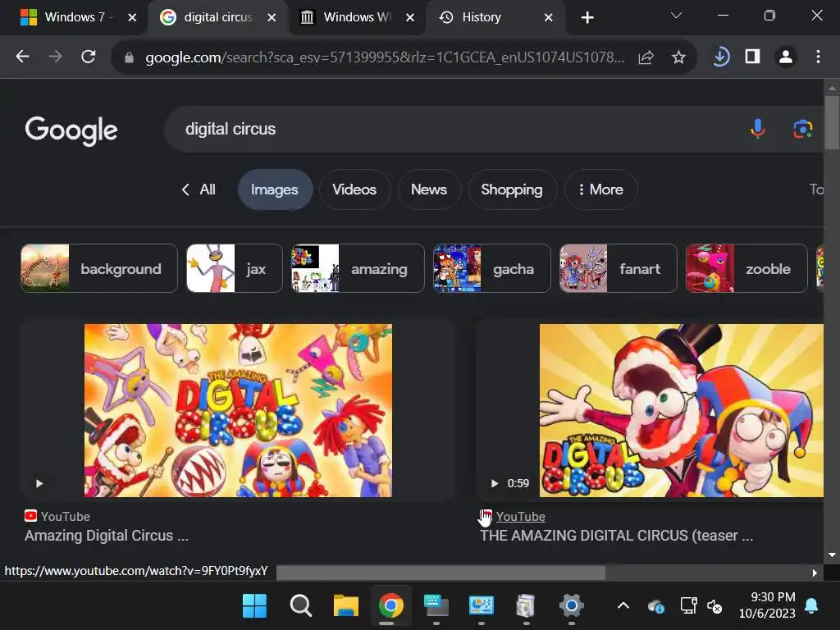Image resolution: width=840 pixels, height=630 pixels.
Task: Open the muted volume tray icon
Action: (714, 606)
